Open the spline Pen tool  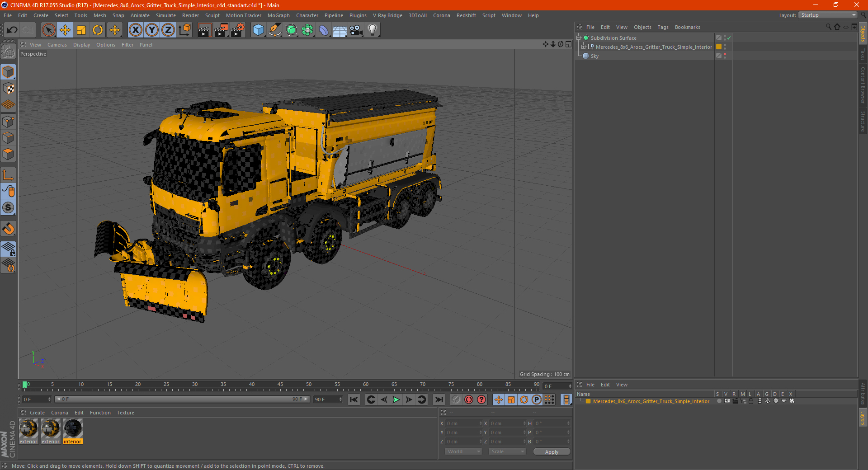tap(275, 30)
